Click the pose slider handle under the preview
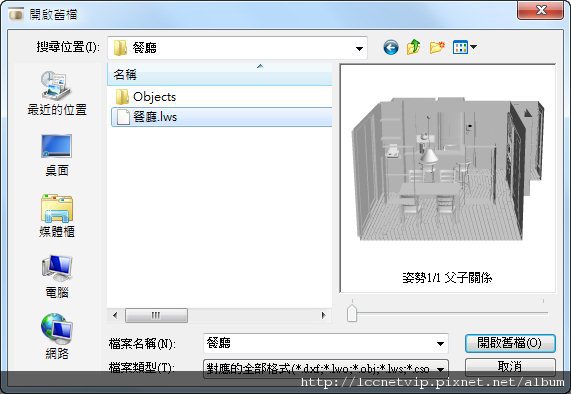Viewport: 571px width, 394px height. click(x=352, y=313)
